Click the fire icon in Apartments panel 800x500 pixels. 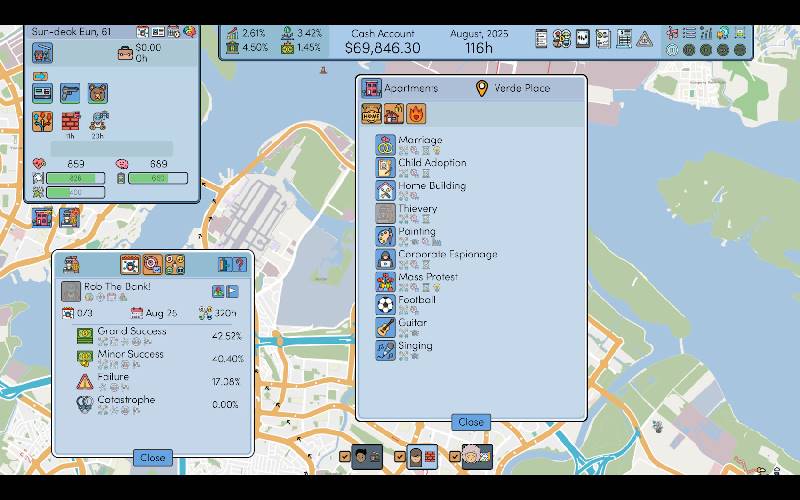tap(416, 114)
